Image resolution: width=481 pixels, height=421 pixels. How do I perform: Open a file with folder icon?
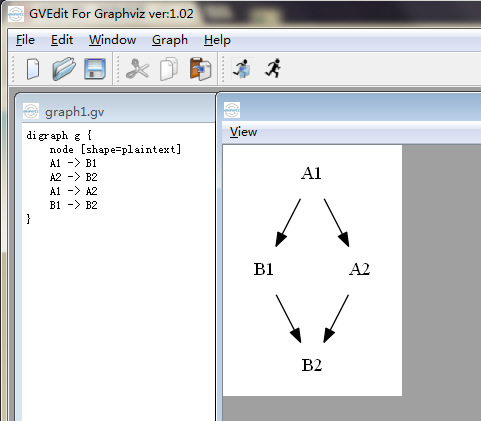tap(64, 69)
